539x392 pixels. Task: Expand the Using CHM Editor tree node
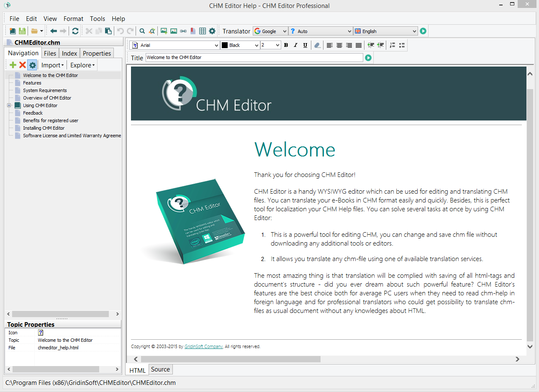pos(9,105)
